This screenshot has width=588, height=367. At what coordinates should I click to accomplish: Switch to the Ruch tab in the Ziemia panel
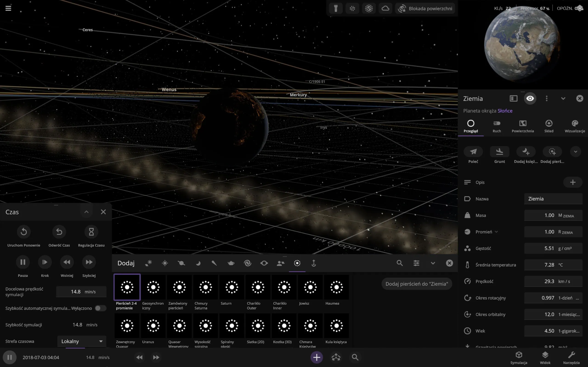tap(497, 126)
